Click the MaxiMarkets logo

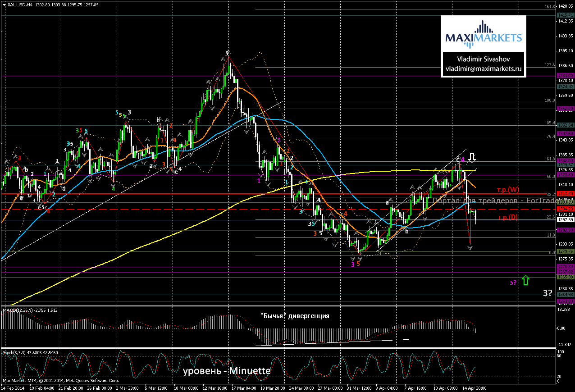tap(483, 35)
